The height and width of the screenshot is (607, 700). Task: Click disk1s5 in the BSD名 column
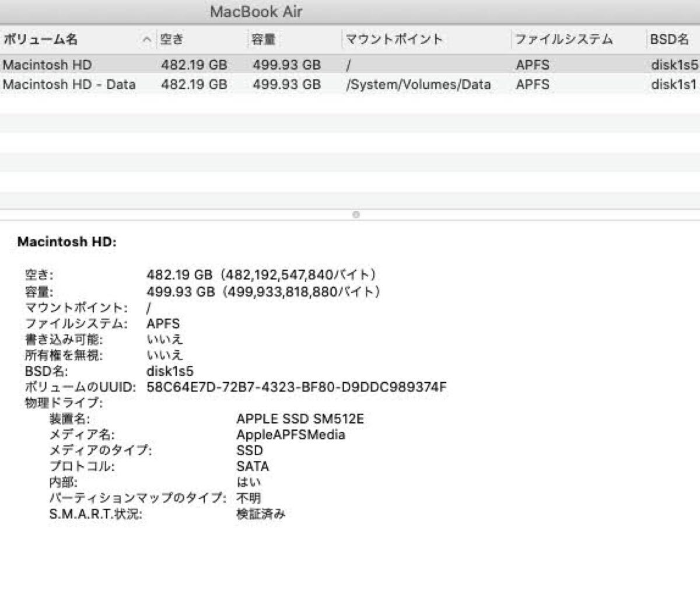(674, 65)
